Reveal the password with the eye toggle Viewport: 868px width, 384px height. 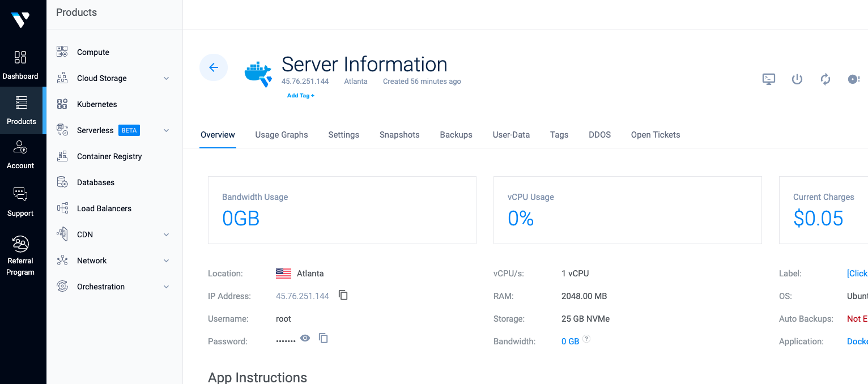tap(305, 338)
